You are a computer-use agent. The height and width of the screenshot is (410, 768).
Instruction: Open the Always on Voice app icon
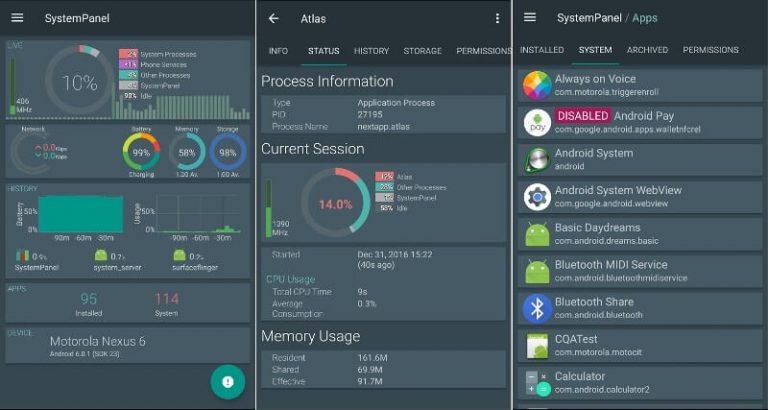pyautogui.click(x=537, y=85)
